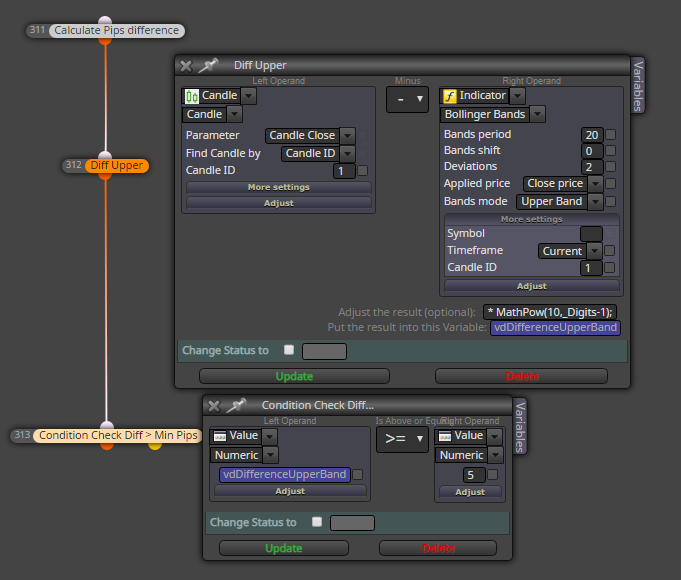
Task: Click the Indicator function icon in Right Operand
Action: (x=450, y=96)
